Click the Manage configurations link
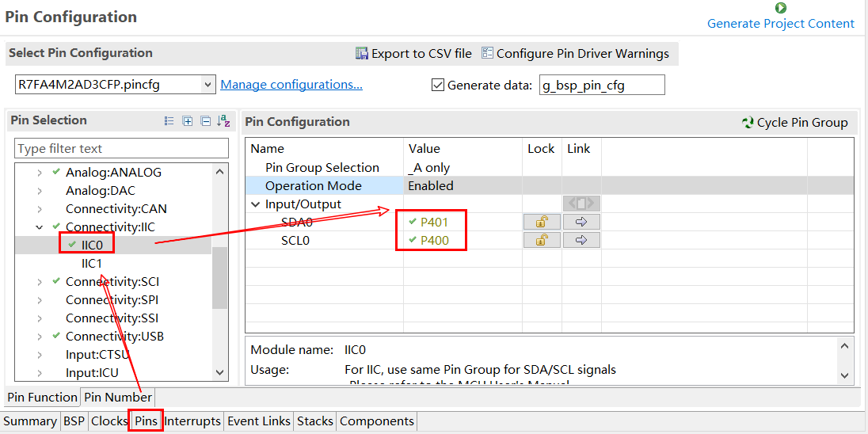 point(291,85)
